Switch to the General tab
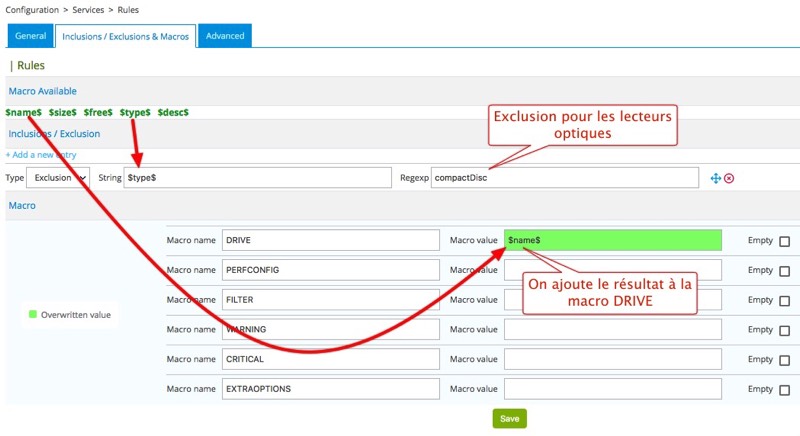Screen dimensions: 800x436 30,36
